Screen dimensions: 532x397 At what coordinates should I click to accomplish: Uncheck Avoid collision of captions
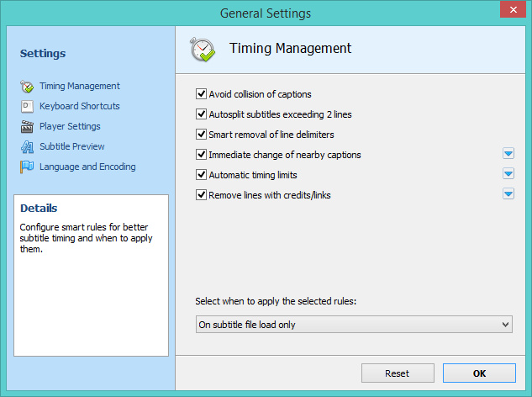201,94
